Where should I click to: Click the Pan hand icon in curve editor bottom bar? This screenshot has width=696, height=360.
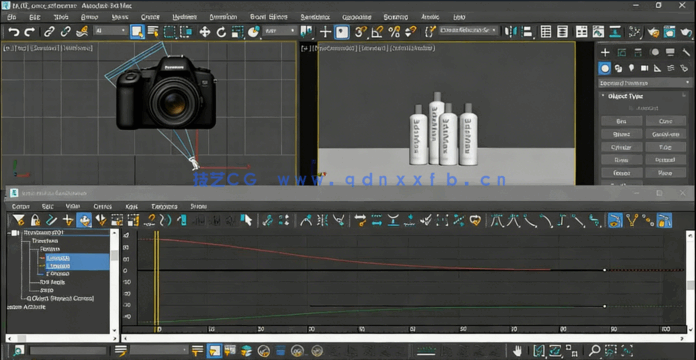point(517,351)
